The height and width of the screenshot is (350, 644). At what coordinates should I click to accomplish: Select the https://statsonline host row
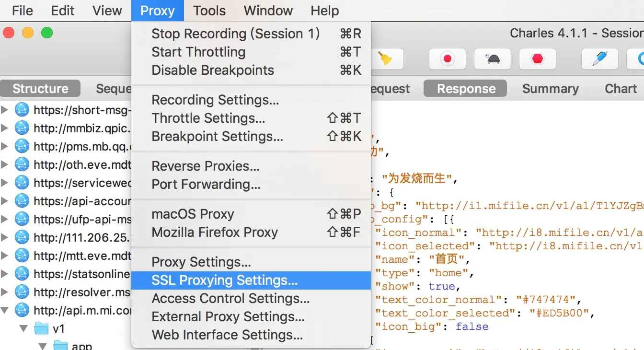[66, 274]
